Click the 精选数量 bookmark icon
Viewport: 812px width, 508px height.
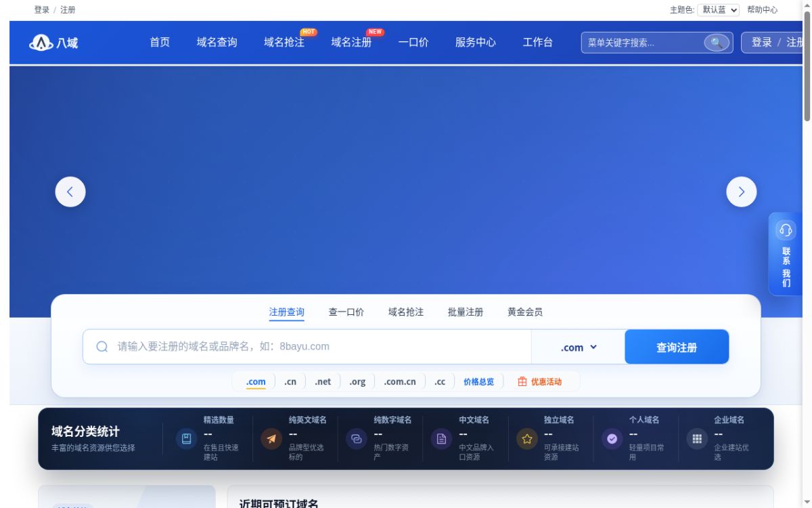(x=187, y=439)
